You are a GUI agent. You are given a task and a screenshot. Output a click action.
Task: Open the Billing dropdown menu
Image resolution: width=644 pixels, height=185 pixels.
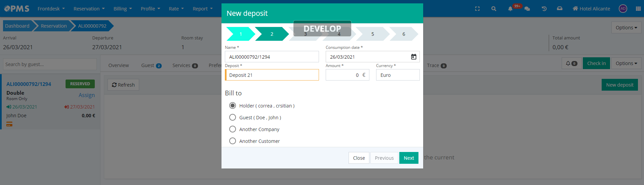pyautogui.click(x=122, y=9)
